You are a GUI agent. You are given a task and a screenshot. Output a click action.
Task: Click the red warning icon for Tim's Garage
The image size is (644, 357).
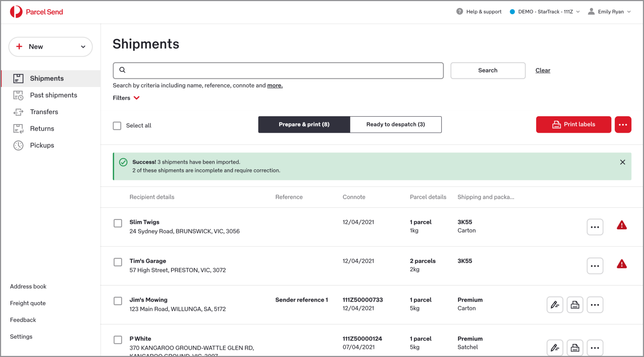pos(621,264)
